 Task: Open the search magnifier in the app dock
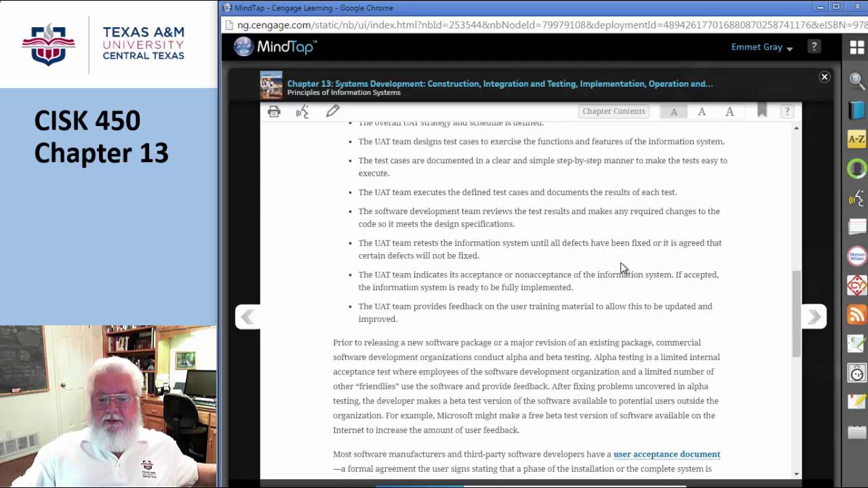click(x=857, y=81)
